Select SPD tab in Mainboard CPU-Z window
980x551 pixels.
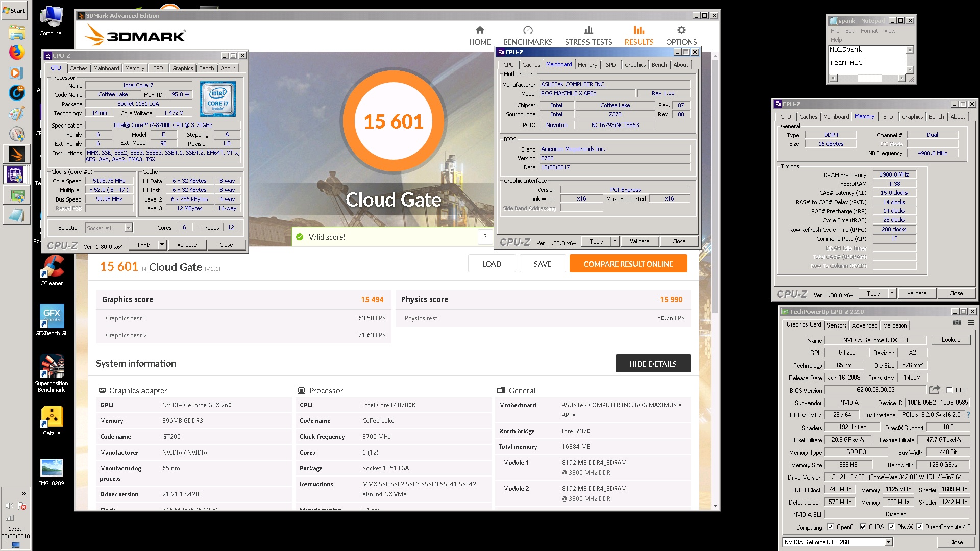click(610, 65)
